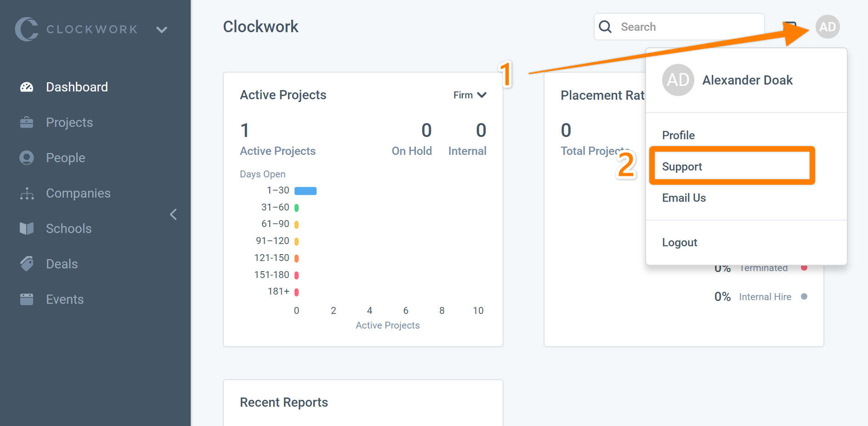Click the AD user avatar button
The height and width of the screenshot is (426, 868).
827,27
